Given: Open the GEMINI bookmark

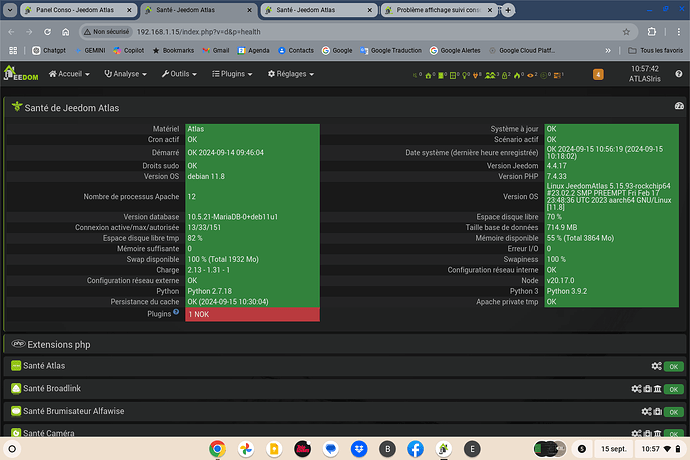Looking at the screenshot, I should click(90, 51).
